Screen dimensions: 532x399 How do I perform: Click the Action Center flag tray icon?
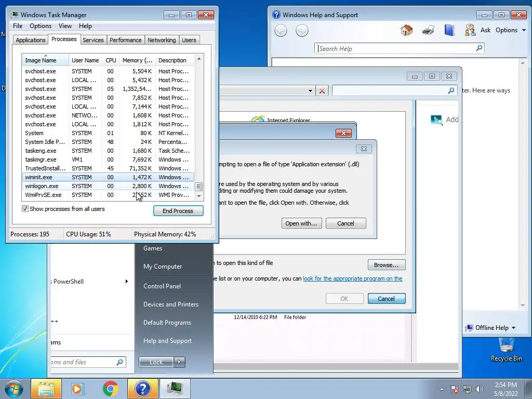coord(455,389)
